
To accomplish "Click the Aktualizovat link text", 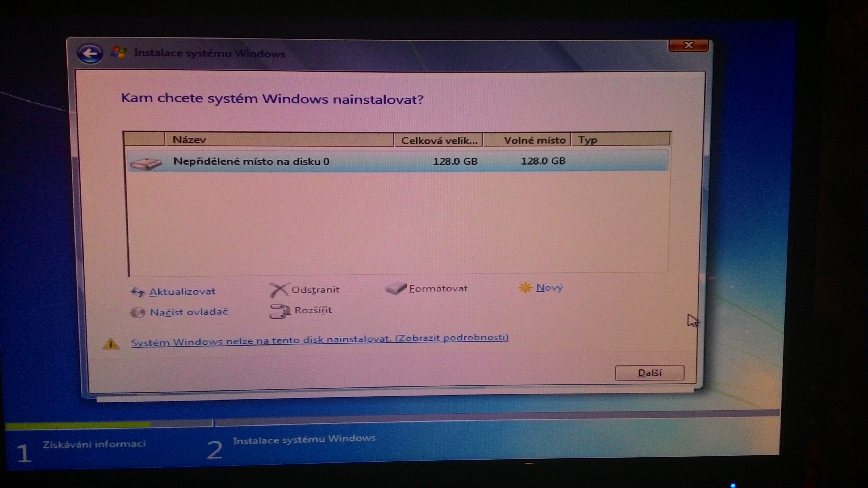I will click(x=182, y=291).
